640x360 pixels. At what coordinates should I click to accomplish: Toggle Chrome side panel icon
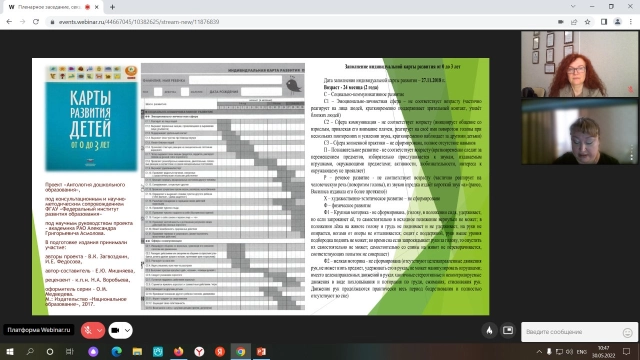coord(604,22)
